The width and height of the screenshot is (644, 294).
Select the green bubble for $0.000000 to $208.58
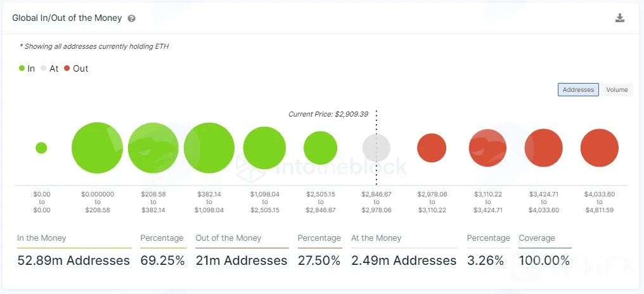coord(97,148)
